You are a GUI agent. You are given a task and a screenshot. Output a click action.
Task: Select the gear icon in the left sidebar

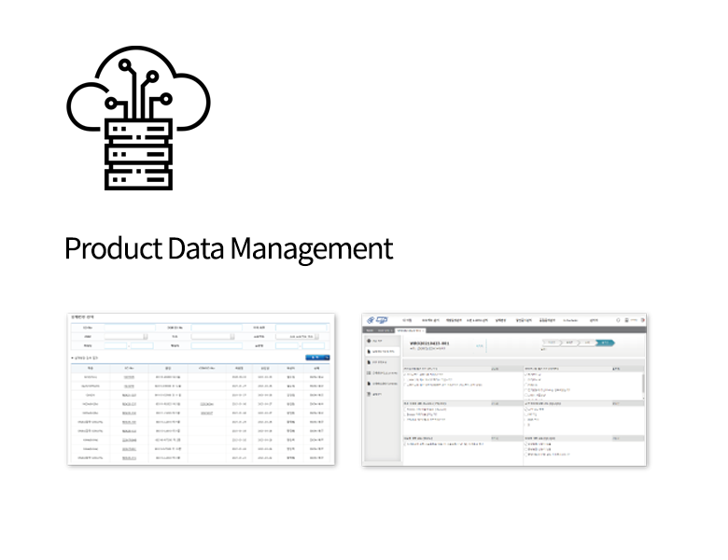click(368, 342)
